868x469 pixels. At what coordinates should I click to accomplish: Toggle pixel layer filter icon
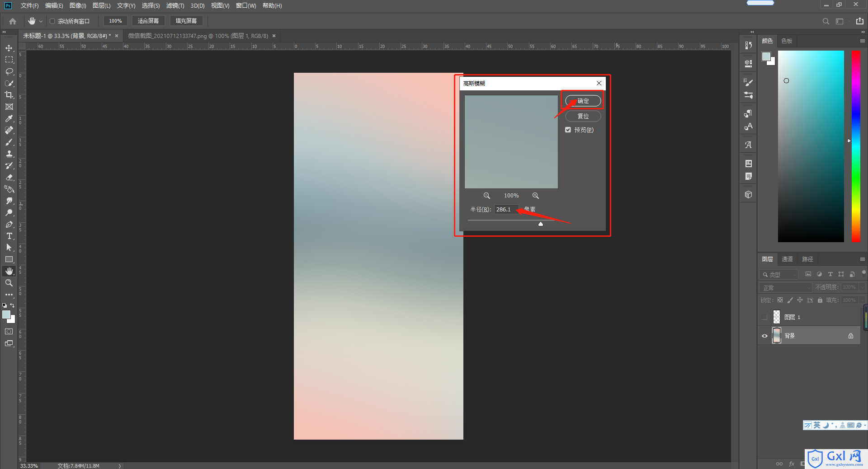tap(808, 274)
